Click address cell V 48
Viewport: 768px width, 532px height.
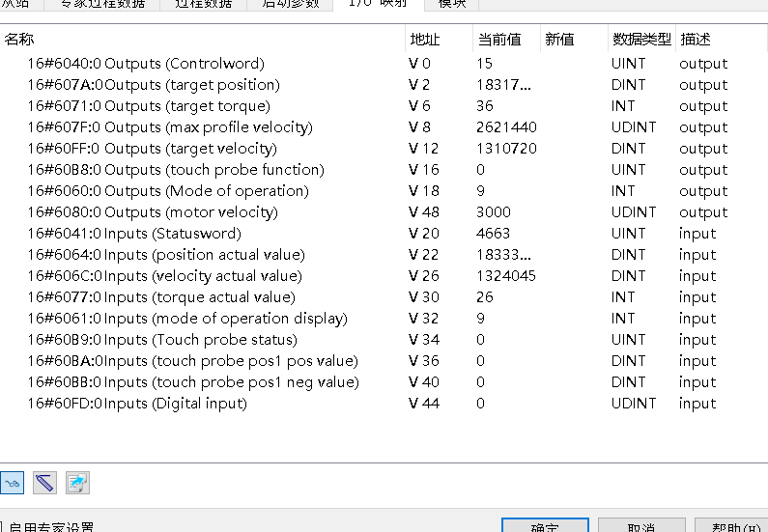[x=424, y=212]
